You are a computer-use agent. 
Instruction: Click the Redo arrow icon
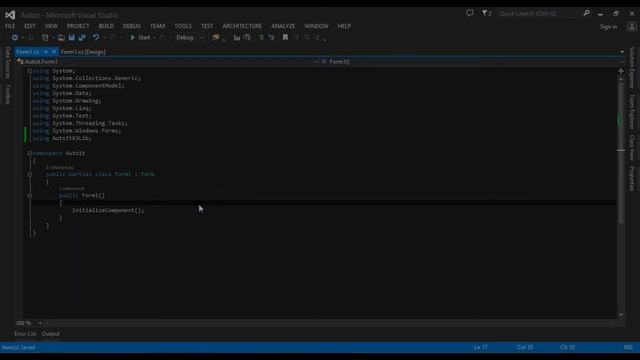(x=112, y=38)
